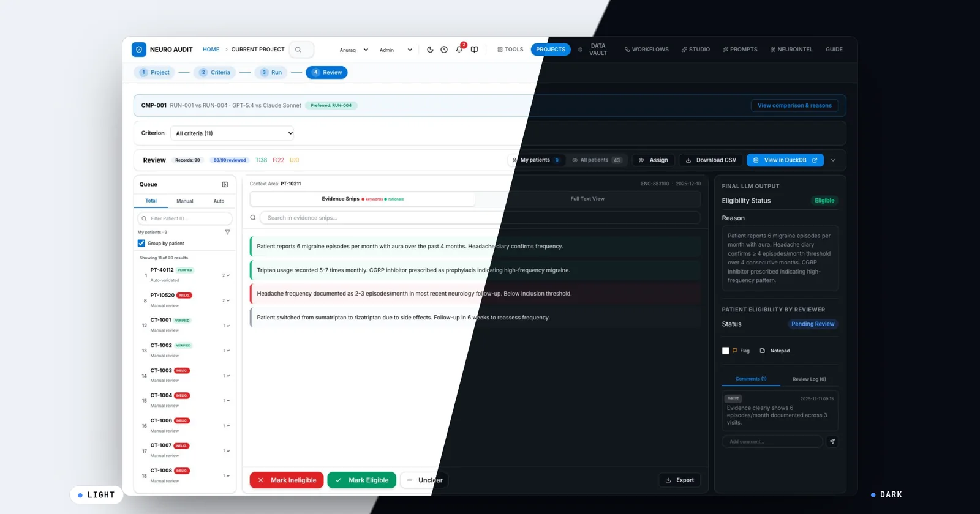Open the Admin role dropdown
The width and height of the screenshot is (980, 514).
coord(396,50)
